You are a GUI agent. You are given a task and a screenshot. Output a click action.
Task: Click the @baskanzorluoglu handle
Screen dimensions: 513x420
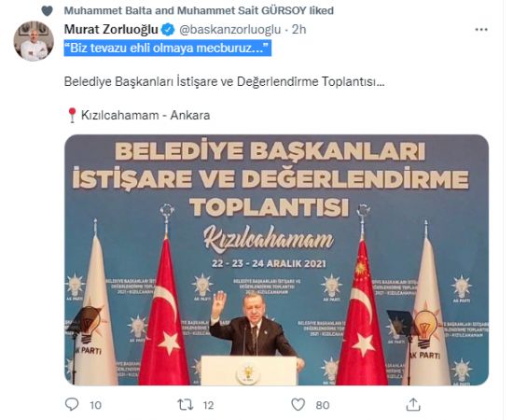coord(230,30)
